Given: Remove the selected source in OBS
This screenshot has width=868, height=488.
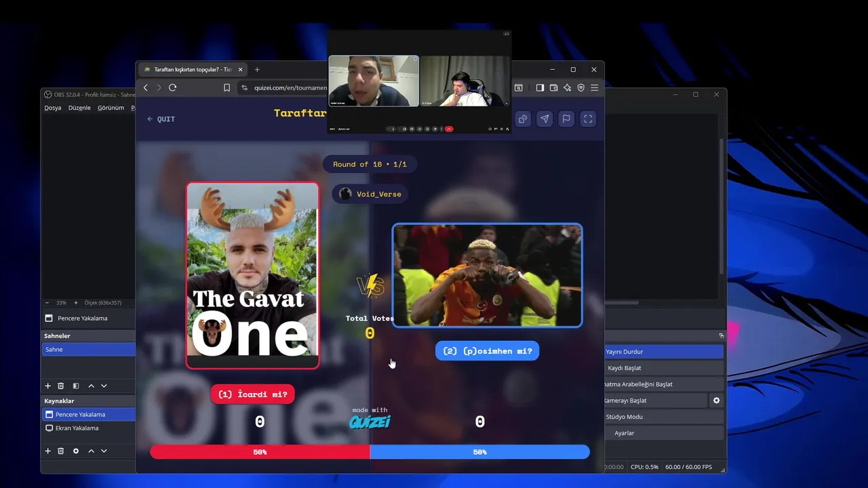Looking at the screenshot, I should (x=60, y=451).
